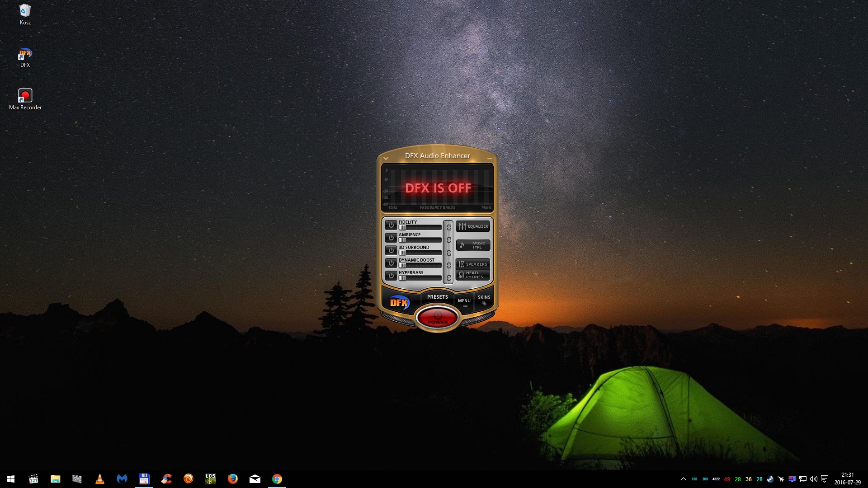Screen dimensions: 868x488
Task: Open the Action Center notifications
Action: tap(825, 479)
